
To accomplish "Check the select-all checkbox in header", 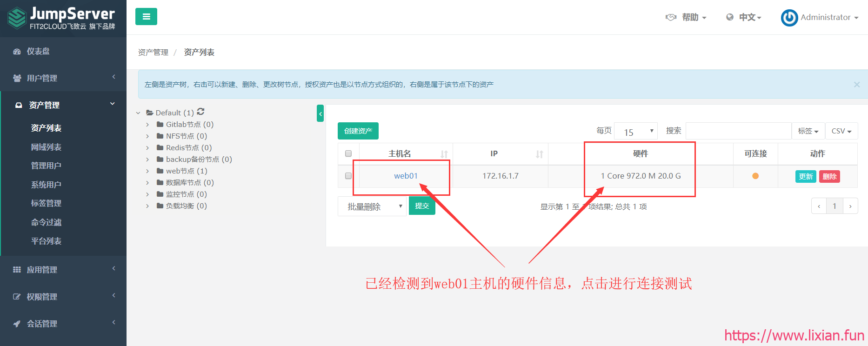I will (348, 153).
